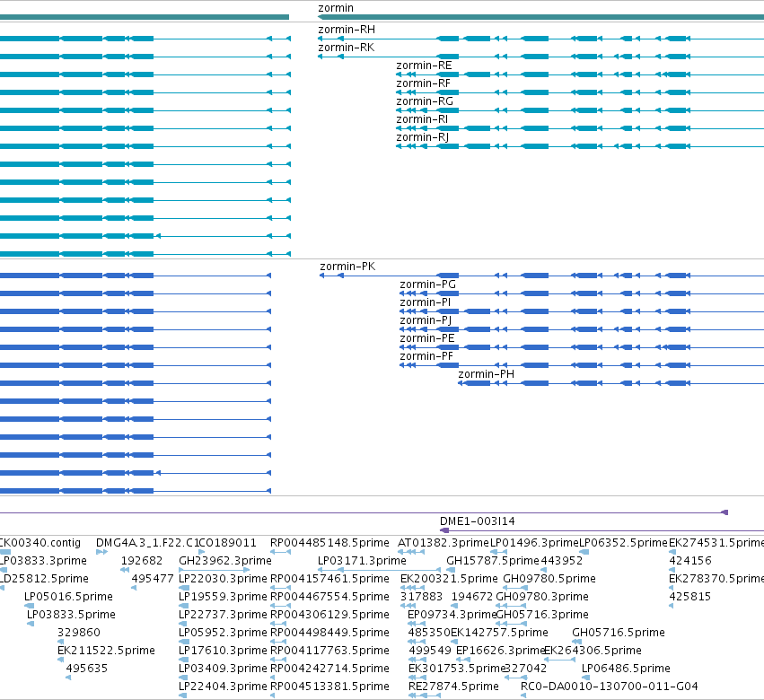This screenshot has height=700, width=764.
Task: Select the EK211522.5prime EST label
Action: 106,651
